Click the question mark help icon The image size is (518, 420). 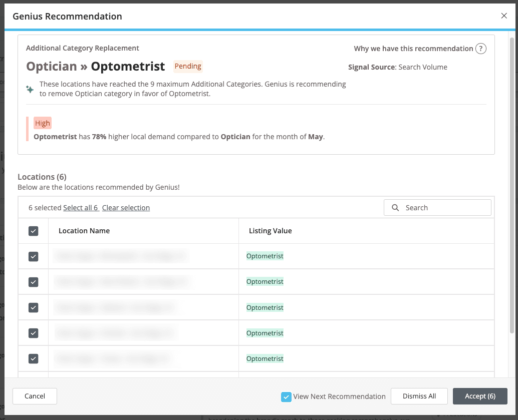click(x=480, y=49)
